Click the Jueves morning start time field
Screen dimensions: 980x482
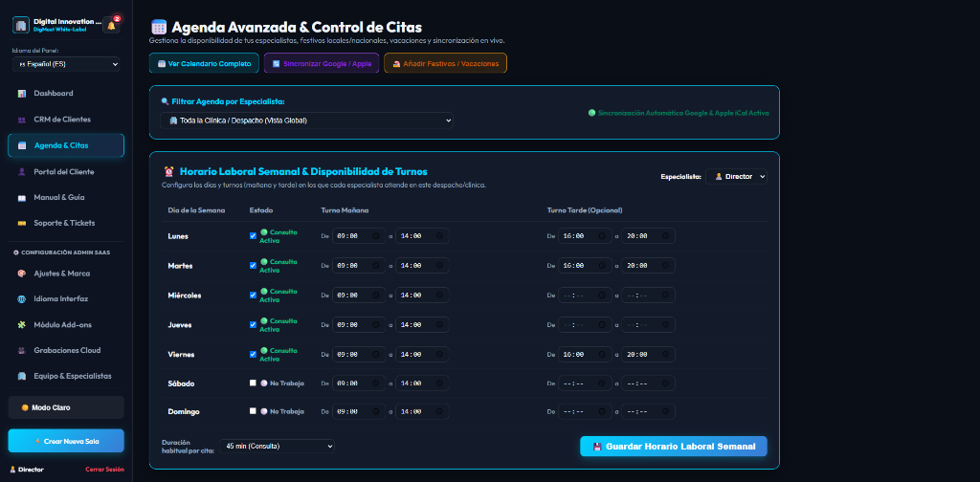point(359,324)
